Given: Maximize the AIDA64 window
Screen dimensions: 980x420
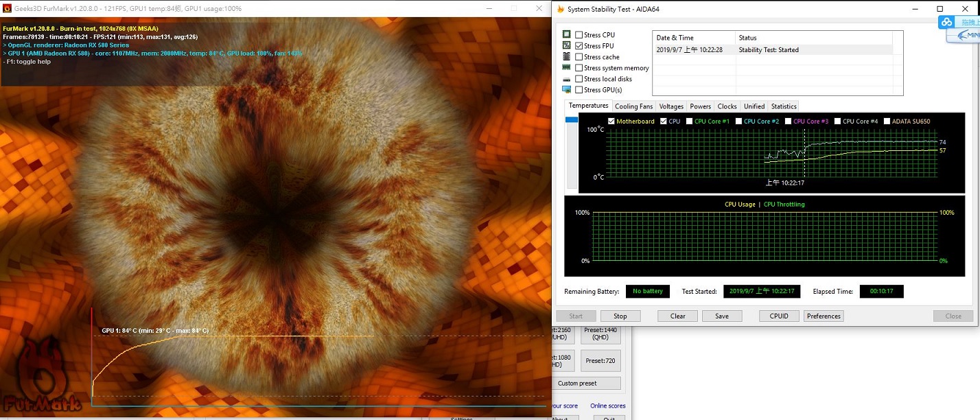Looking at the screenshot, I should (940, 9).
